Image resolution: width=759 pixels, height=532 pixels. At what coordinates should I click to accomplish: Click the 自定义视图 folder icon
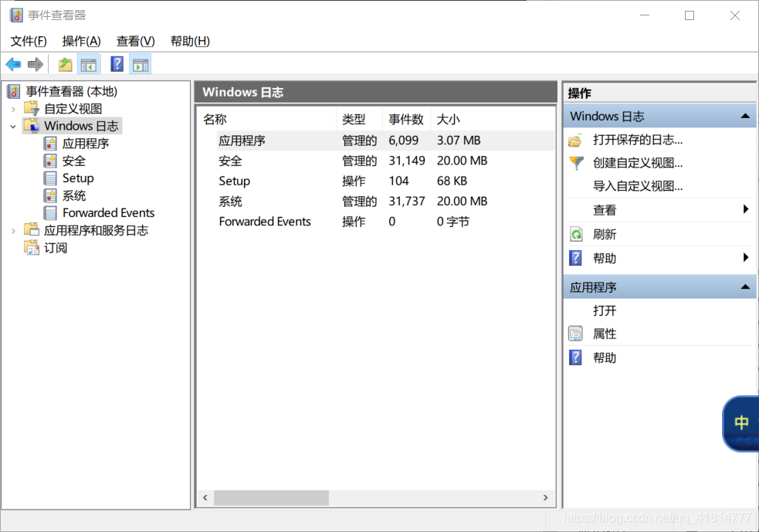(32, 108)
